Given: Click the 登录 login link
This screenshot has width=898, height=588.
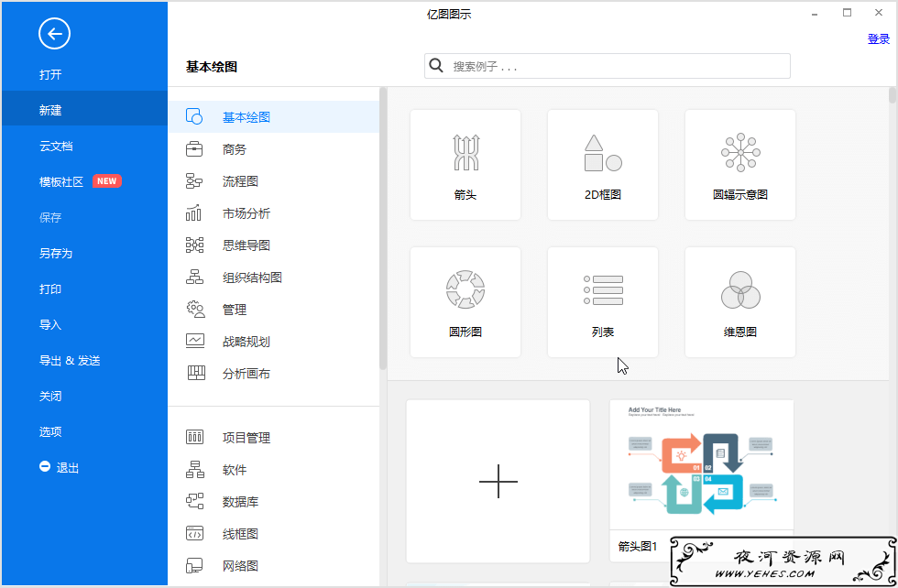Looking at the screenshot, I should point(879,39).
